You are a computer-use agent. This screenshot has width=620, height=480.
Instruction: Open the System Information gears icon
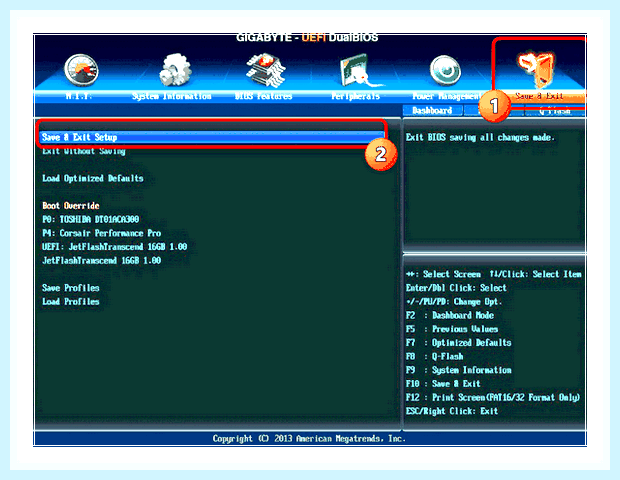point(175,70)
